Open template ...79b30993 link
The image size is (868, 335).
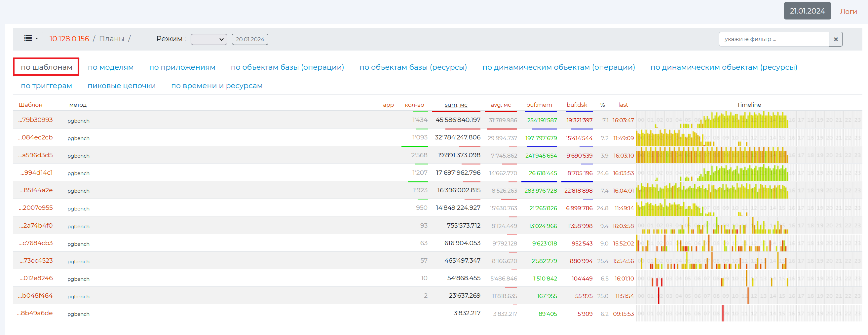coord(36,120)
